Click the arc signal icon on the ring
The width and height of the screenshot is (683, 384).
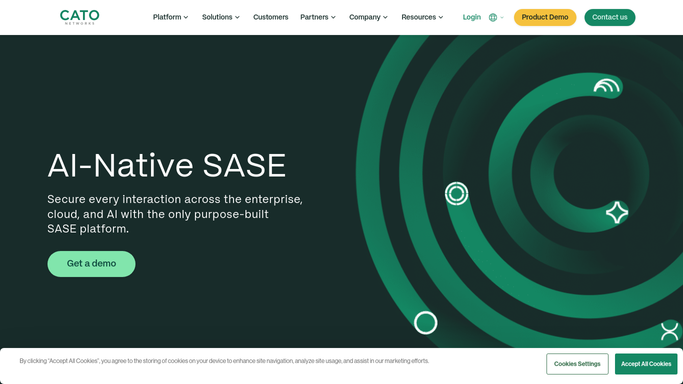pyautogui.click(x=606, y=86)
